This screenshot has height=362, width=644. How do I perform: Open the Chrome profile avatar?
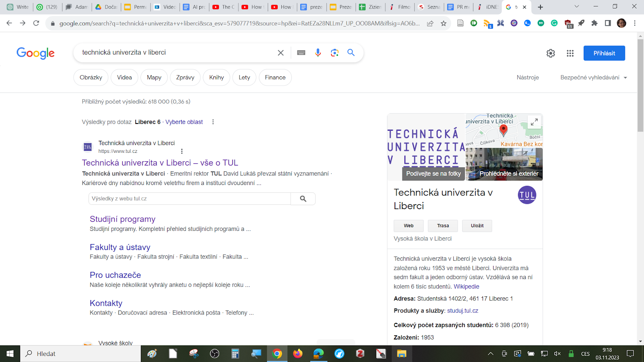point(621,23)
